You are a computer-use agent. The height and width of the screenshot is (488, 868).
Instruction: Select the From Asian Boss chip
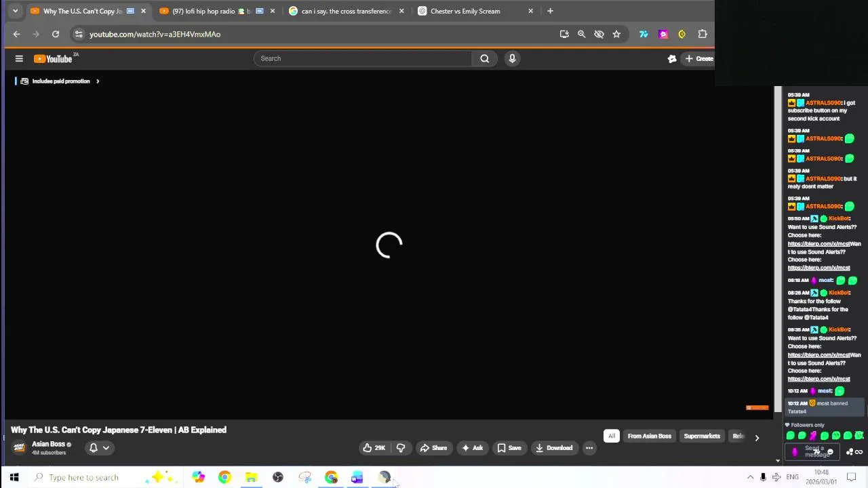tap(649, 436)
